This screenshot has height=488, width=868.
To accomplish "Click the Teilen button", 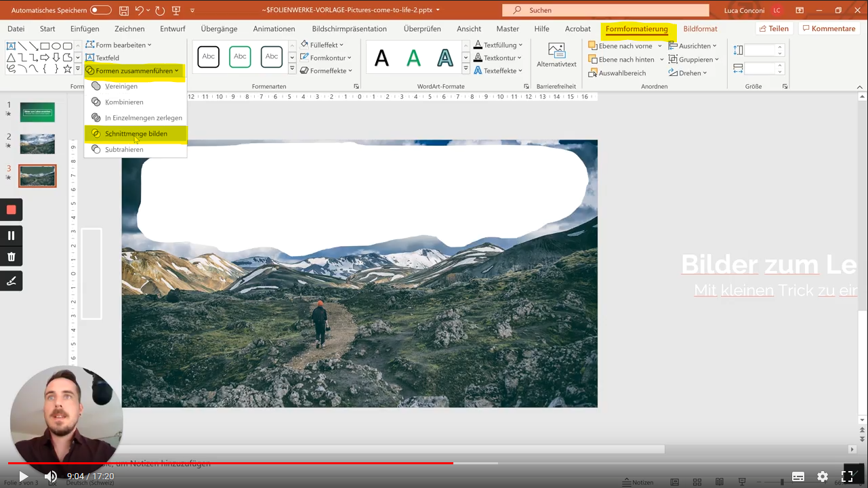I will (774, 28).
